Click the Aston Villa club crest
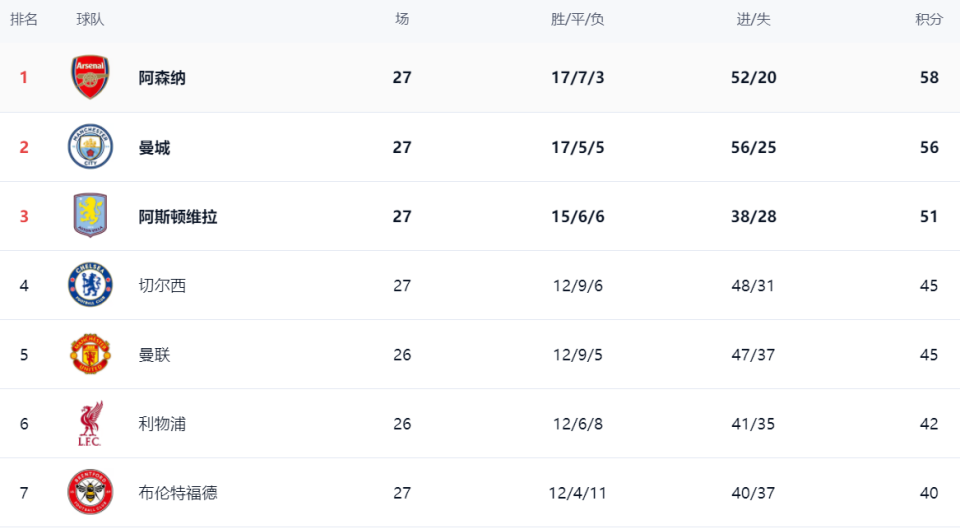This screenshot has width=960, height=529. [x=90, y=216]
